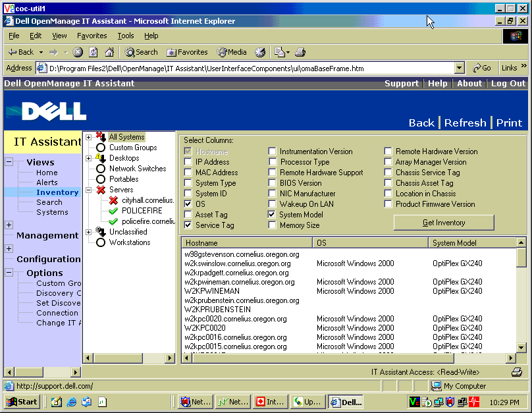
Task: Expand the Management section
Action: click(9, 225)
